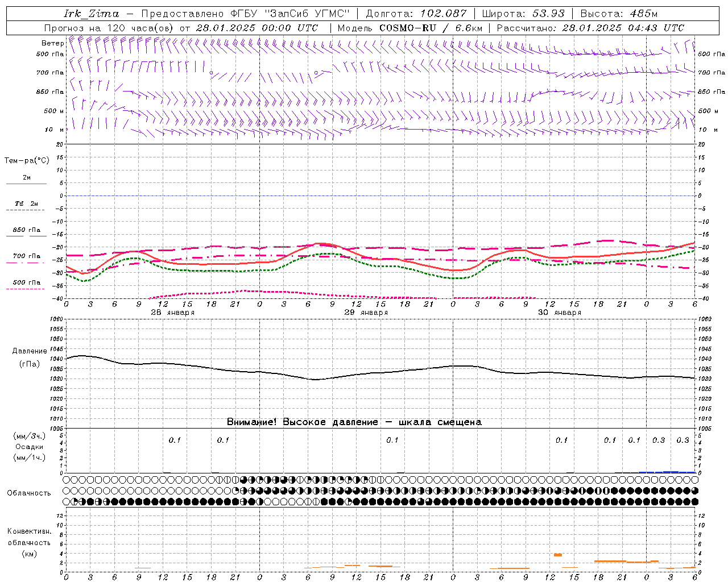This screenshot has height=582, width=728.
Task: Click the Внимание! Высокое давление warning text
Action: (354, 422)
